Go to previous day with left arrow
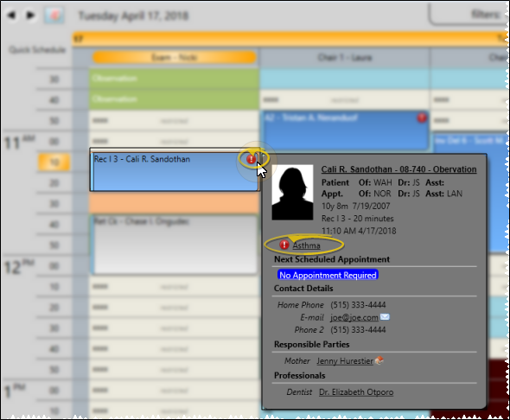 click(12, 15)
